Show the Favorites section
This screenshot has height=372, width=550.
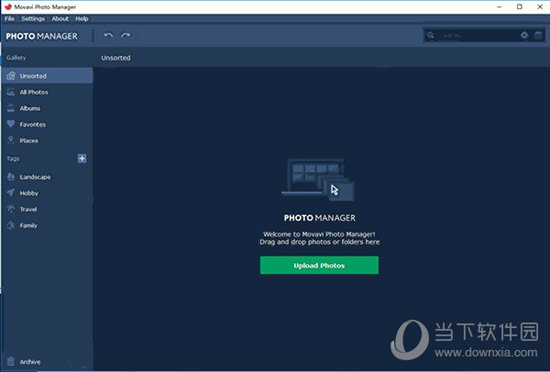point(47,124)
